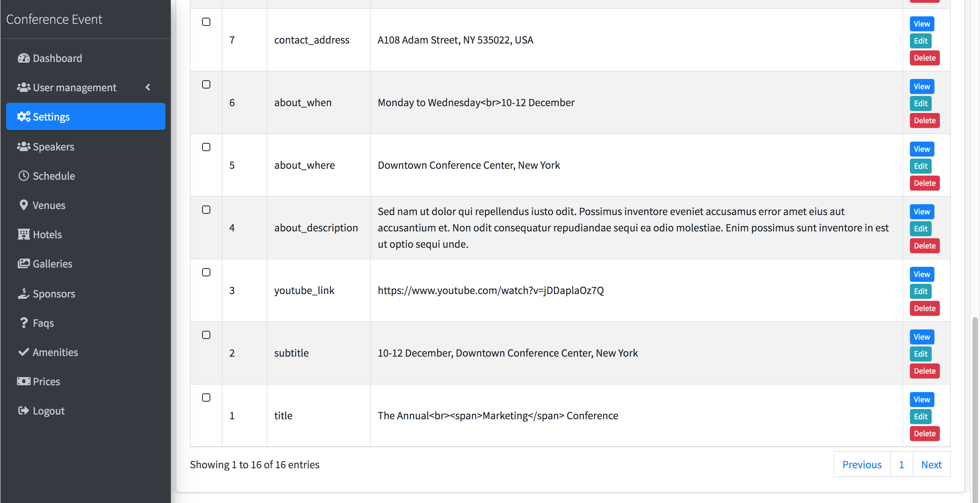Select the about_description row checkbox
Viewport: 980px width, 503px height.
pyautogui.click(x=206, y=209)
